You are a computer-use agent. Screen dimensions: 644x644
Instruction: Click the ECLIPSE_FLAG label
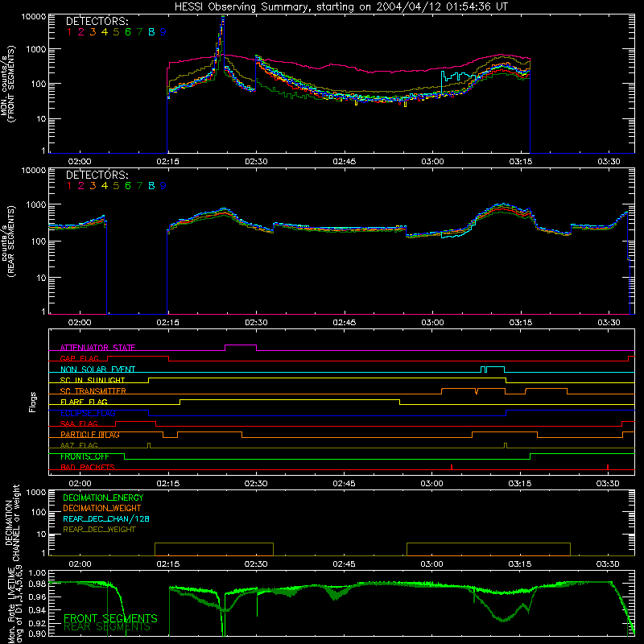[x=88, y=413]
